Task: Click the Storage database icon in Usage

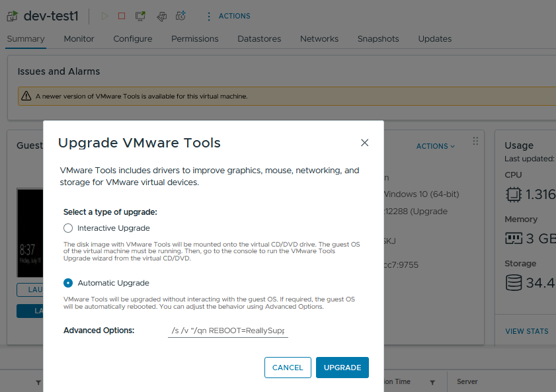Action: 514,283
